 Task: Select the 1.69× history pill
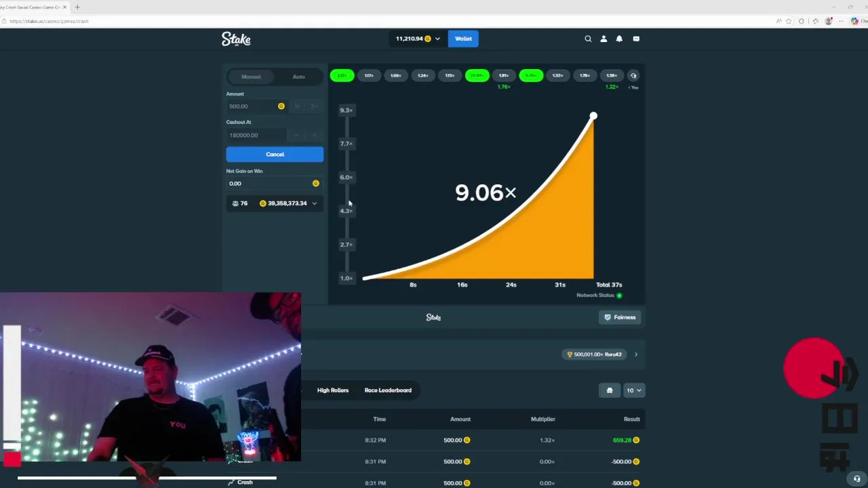pos(396,76)
